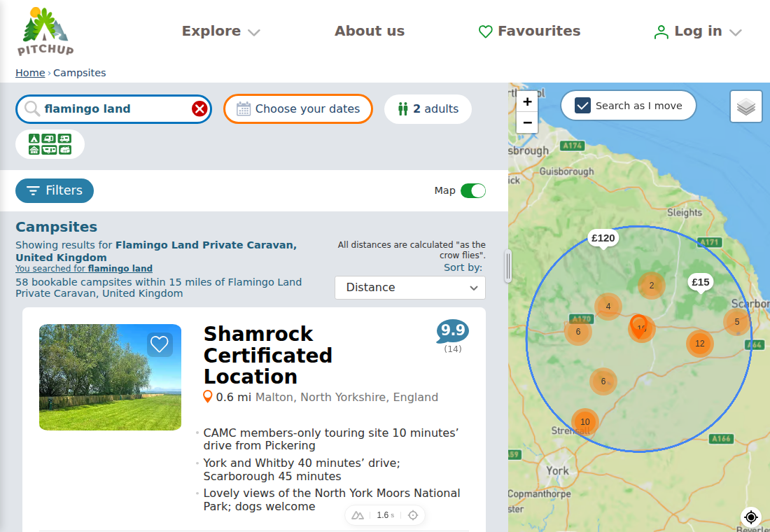Image resolution: width=770 pixels, height=532 pixels.
Task: Locate me with the map geolocation icon
Action: coord(751,517)
